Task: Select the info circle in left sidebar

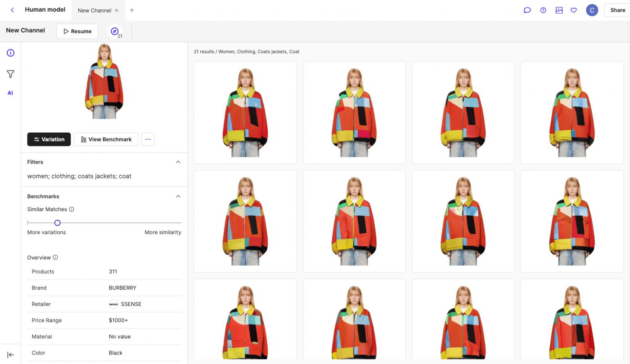Action: click(10, 53)
